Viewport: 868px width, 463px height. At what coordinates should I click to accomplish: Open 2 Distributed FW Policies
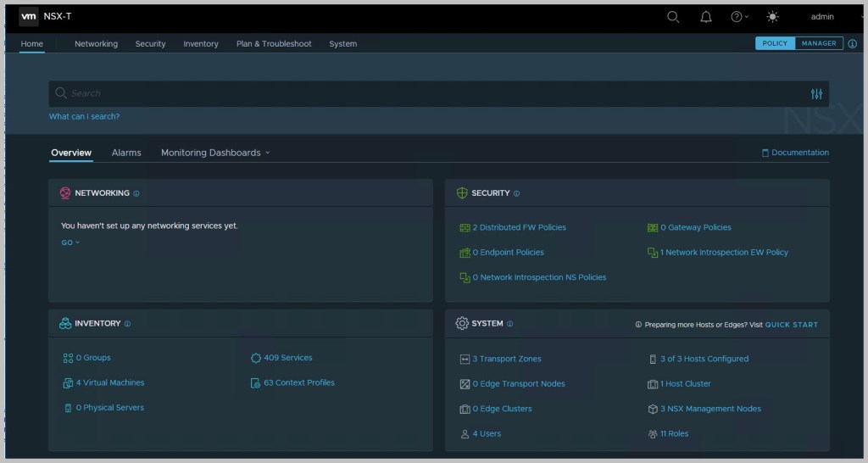pos(519,227)
